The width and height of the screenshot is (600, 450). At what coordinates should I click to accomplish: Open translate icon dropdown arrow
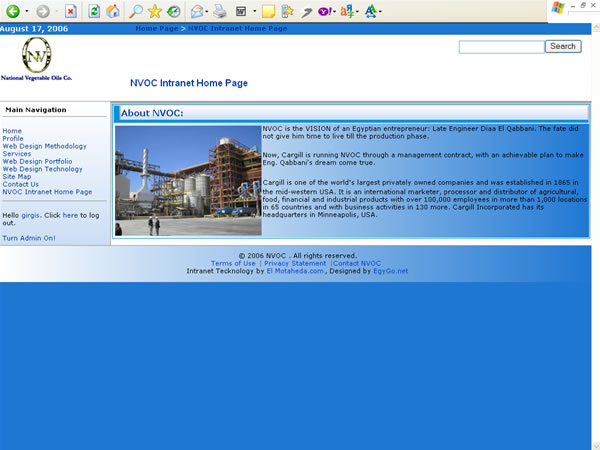pyautogui.click(x=357, y=11)
